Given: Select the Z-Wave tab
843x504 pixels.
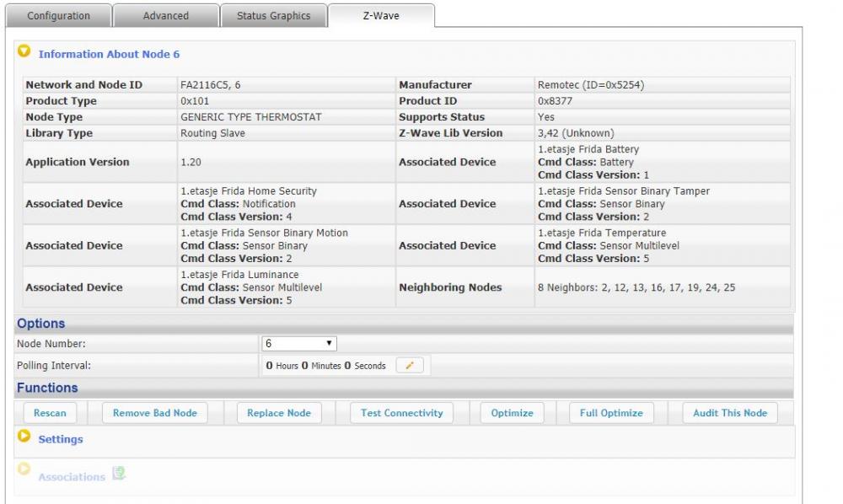Looking at the screenshot, I should pos(381,16).
